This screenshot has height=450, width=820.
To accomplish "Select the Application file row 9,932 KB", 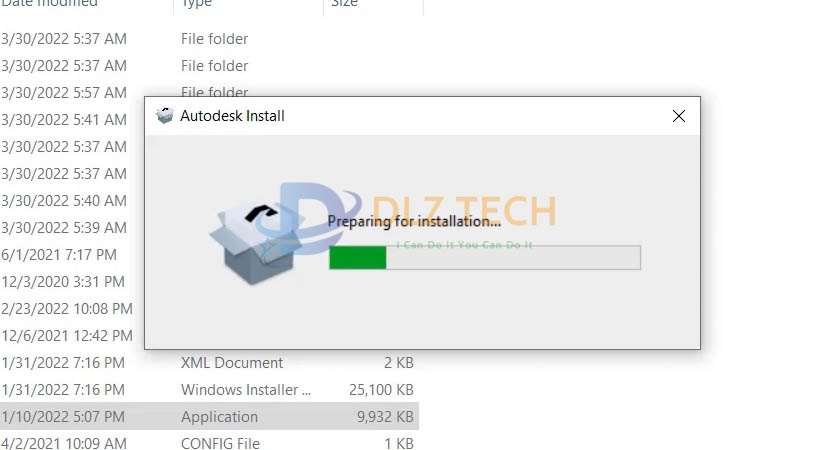I will pyautogui.click(x=209, y=417).
